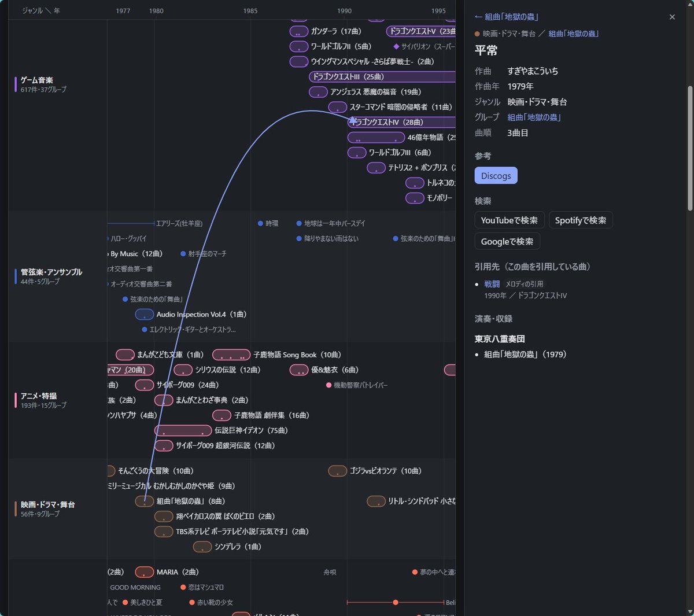The height and width of the screenshot is (616, 694).
Task: Click the テトリス2 + ボンブリス group pill
Action: click(376, 168)
